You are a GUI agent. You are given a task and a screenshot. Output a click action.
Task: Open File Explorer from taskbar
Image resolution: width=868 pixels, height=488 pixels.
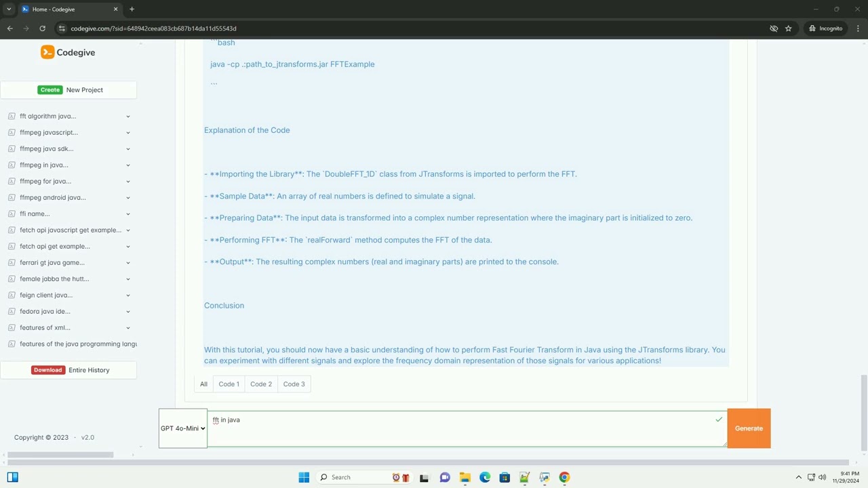coord(465,477)
